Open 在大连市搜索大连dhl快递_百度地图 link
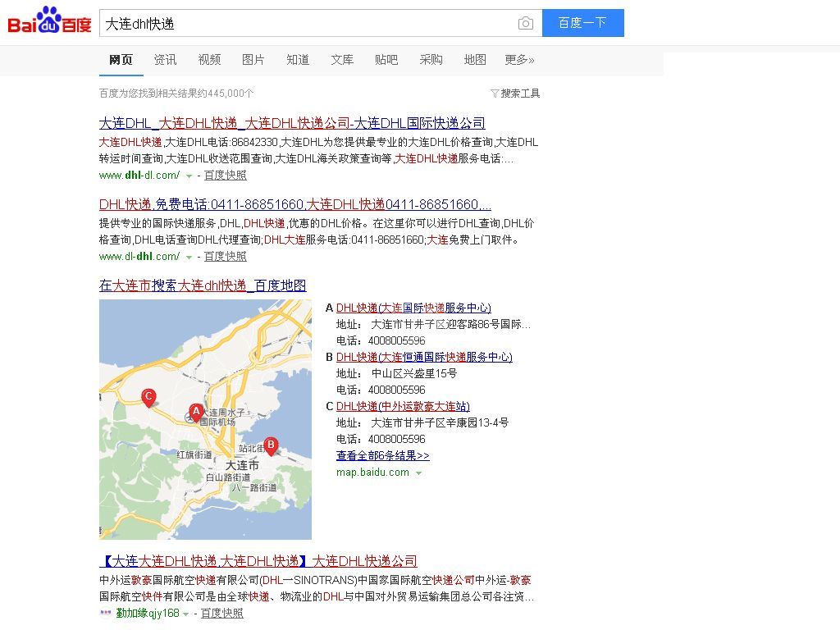840x630 pixels. point(203,285)
